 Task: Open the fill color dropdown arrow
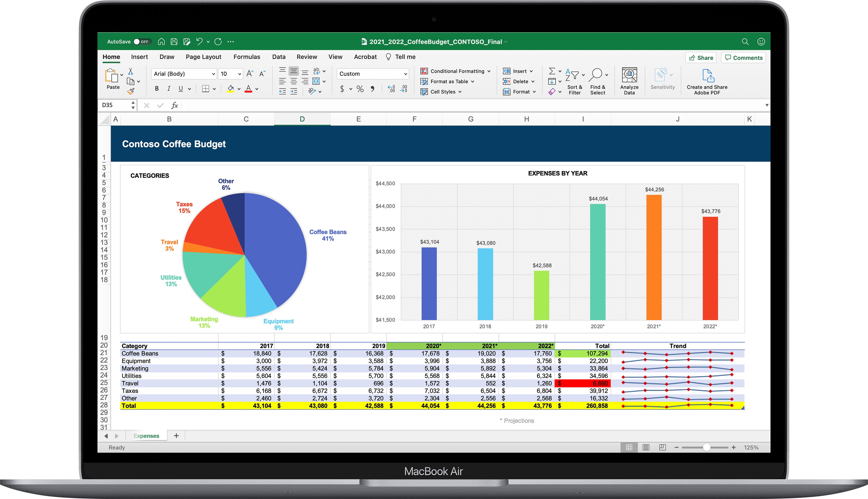click(239, 89)
